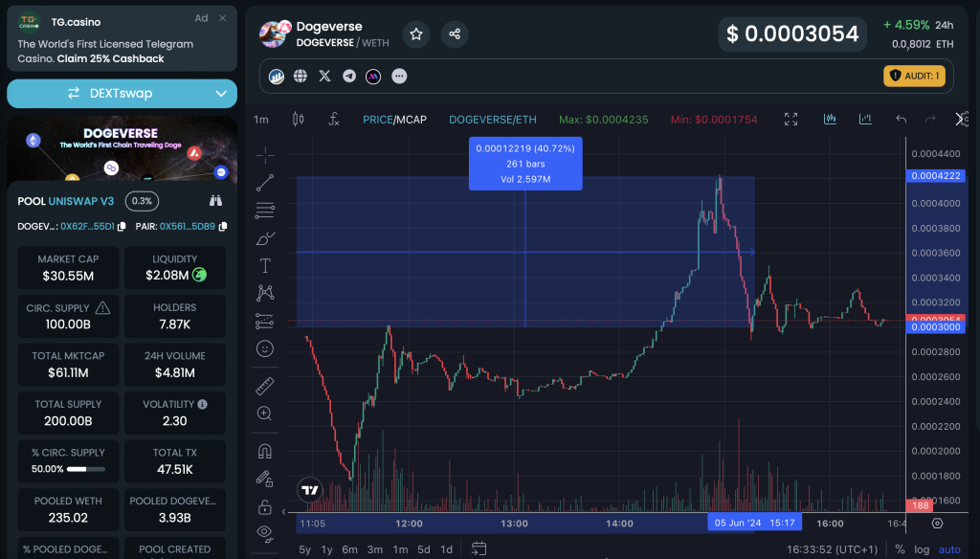The height and width of the screenshot is (559, 980).
Task: Select the trend line drawing tool
Action: tap(265, 183)
